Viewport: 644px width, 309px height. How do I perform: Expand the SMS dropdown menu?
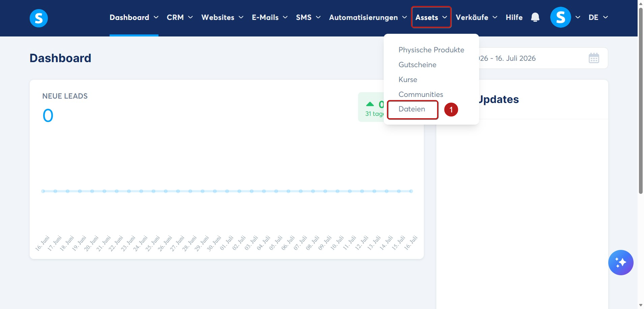coord(308,17)
